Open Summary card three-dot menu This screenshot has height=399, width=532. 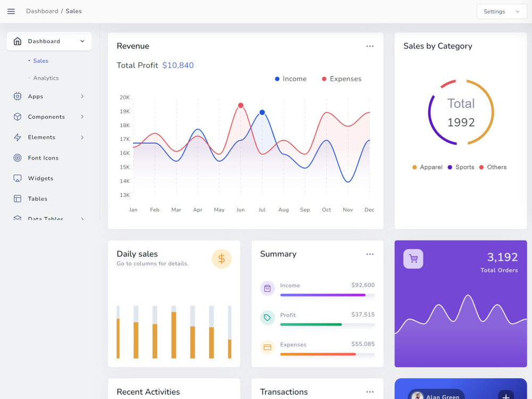(x=370, y=254)
